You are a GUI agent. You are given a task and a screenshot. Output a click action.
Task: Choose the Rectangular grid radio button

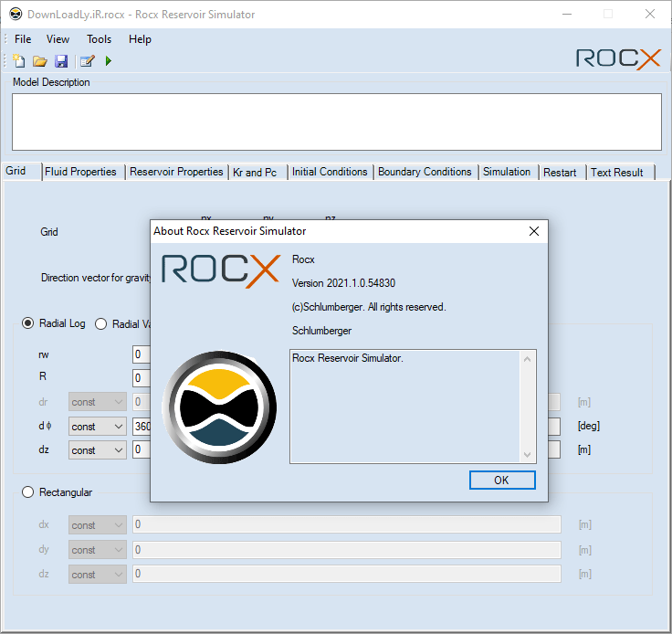pos(28,492)
